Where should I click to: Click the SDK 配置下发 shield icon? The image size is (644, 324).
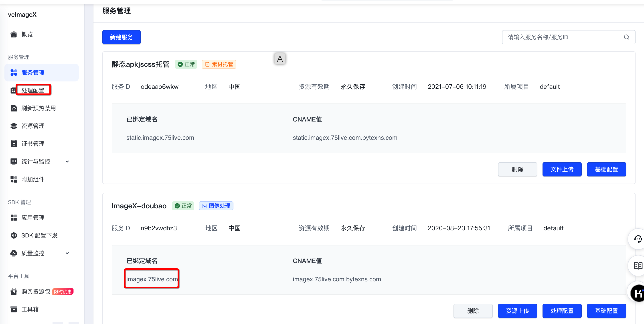(x=14, y=235)
